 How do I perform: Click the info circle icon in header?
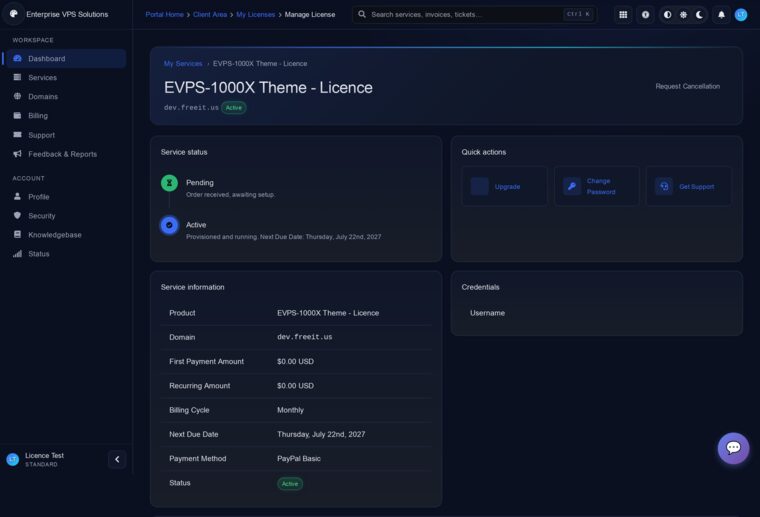(x=645, y=15)
